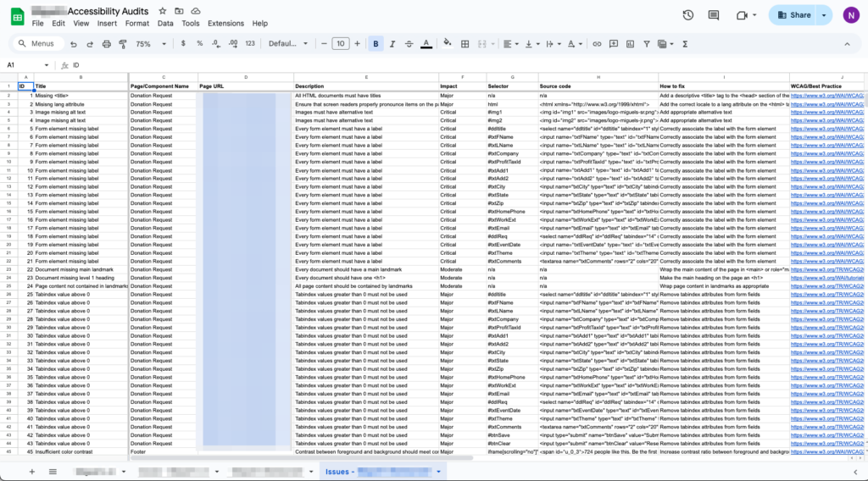868x481 pixels.
Task: Click the Share button
Action: [x=793, y=15]
